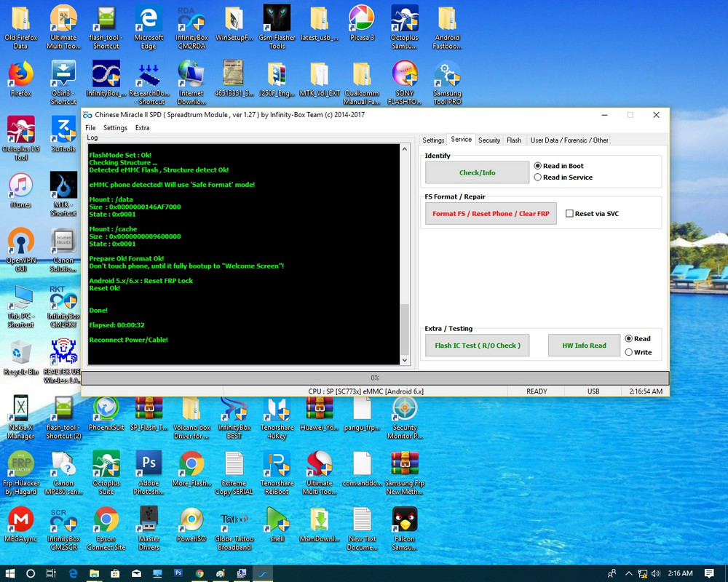
Task: Open the Picasa 3 desktop icon
Action: [362, 23]
